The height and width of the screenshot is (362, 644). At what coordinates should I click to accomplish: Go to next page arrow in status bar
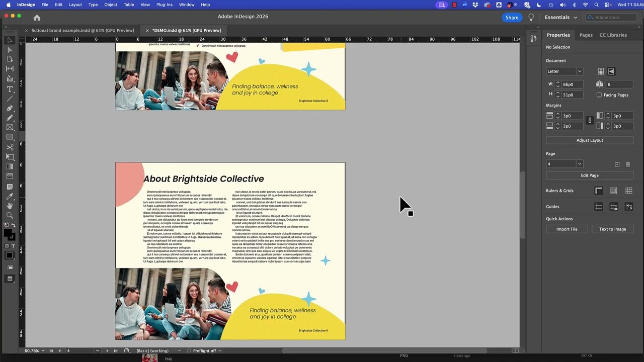click(107, 350)
